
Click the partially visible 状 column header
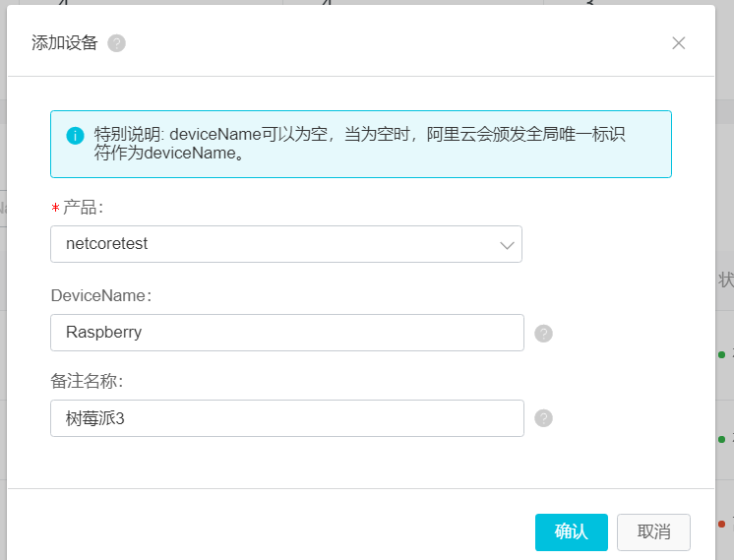[726, 280]
